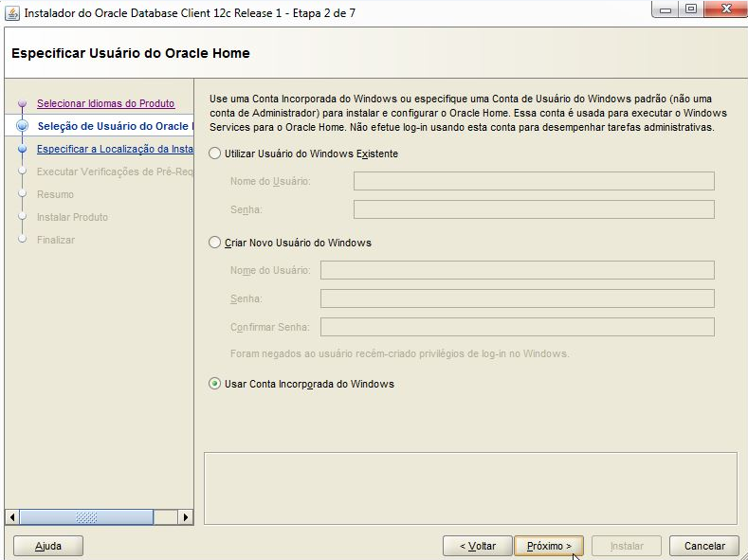Click the disabled Instalar button
The height and width of the screenshot is (560, 748).
(x=627, y=546)
